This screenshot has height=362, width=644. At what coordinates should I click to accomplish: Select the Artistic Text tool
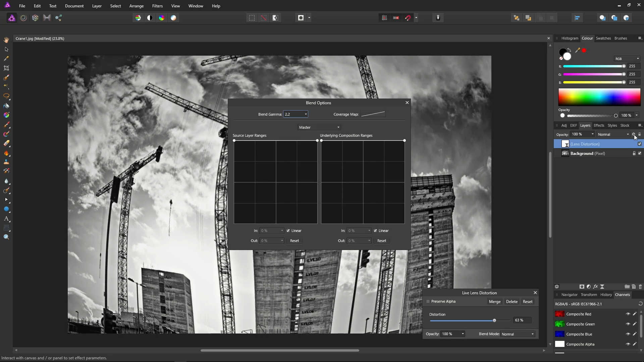[6, 219]
